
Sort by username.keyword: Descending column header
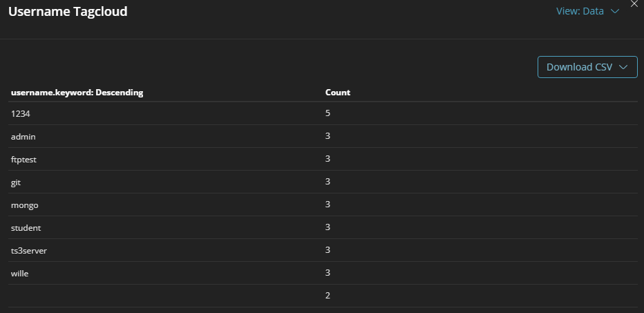pyautogui.click(x=77, y=93)
